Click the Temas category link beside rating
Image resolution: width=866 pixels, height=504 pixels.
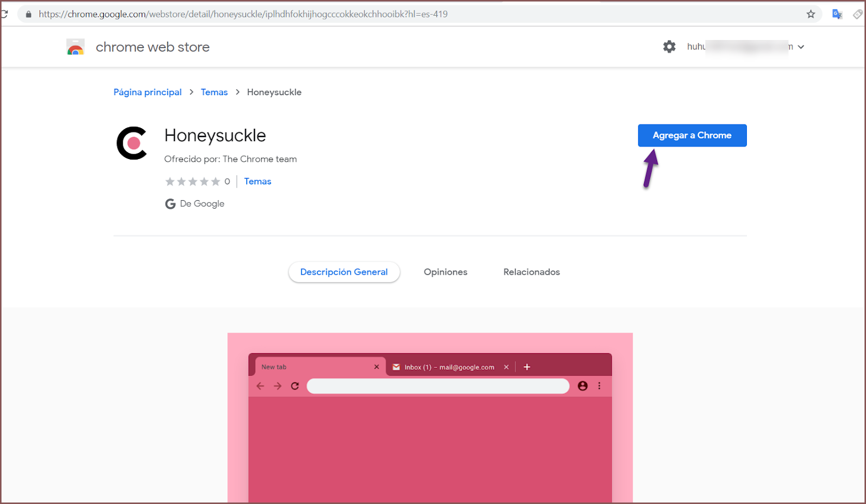(x=257, y=182)
